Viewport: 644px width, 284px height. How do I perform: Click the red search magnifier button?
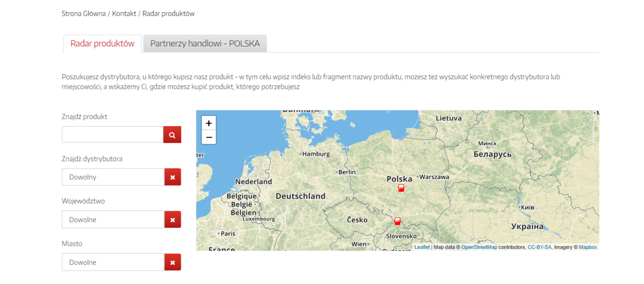(172, 135)
